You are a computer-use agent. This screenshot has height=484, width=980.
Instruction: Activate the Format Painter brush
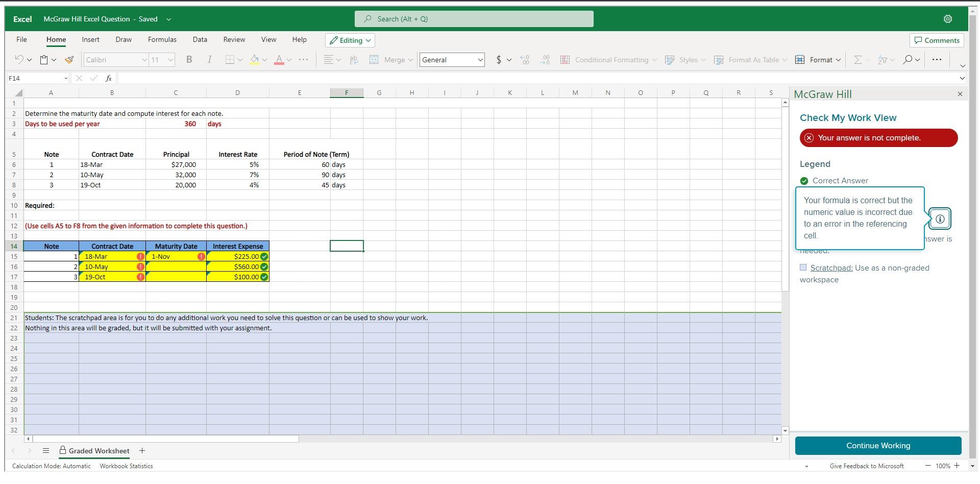pyautogui.click(x=69, y=60)
